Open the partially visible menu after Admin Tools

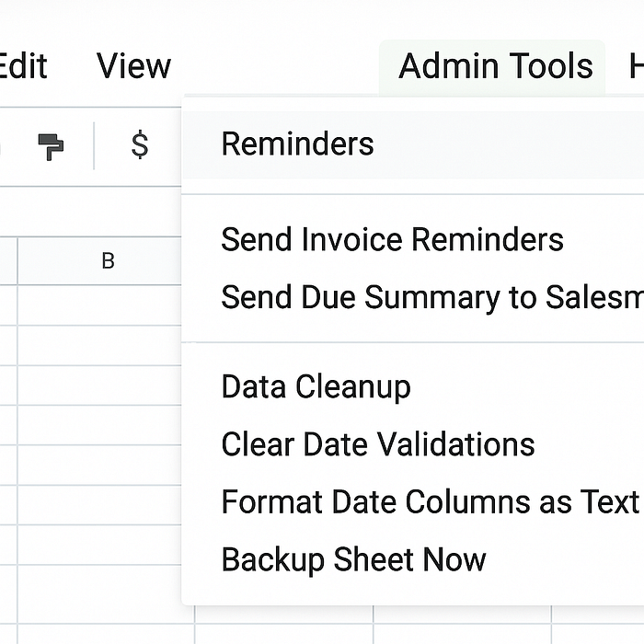click(x=637, y=67)
